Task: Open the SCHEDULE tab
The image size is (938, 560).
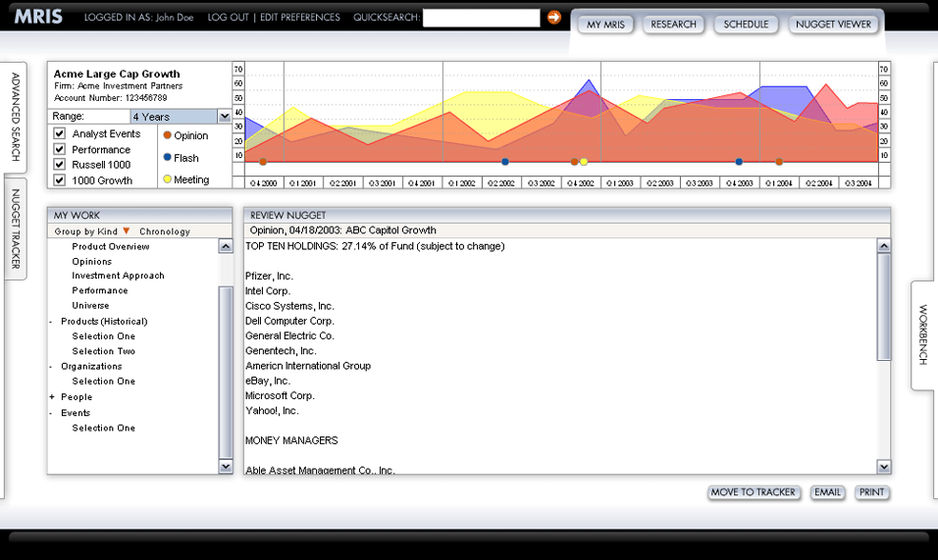Action: (x=746, y=25)
